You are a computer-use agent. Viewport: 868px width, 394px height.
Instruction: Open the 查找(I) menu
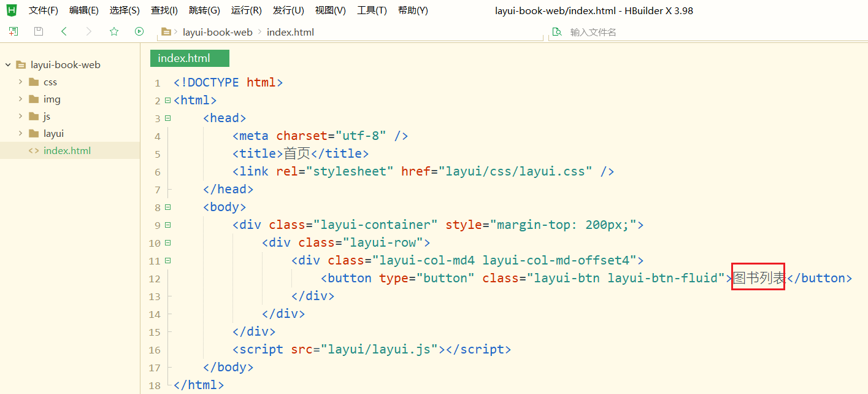pyautogui.click(x=164, y=10)
